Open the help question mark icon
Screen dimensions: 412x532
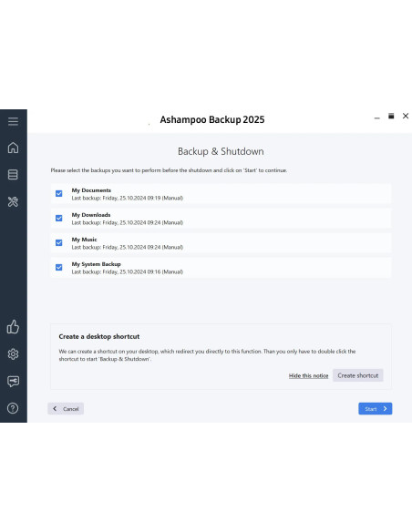click(13, 408)
